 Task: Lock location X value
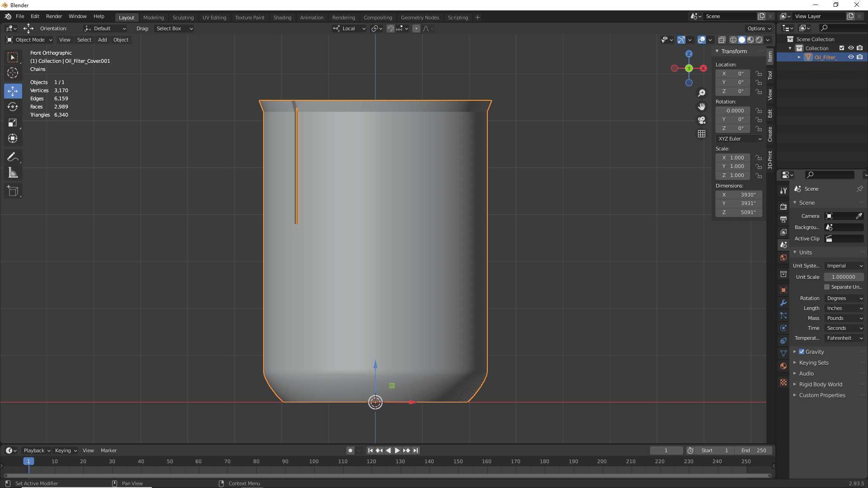coord(759,74)
